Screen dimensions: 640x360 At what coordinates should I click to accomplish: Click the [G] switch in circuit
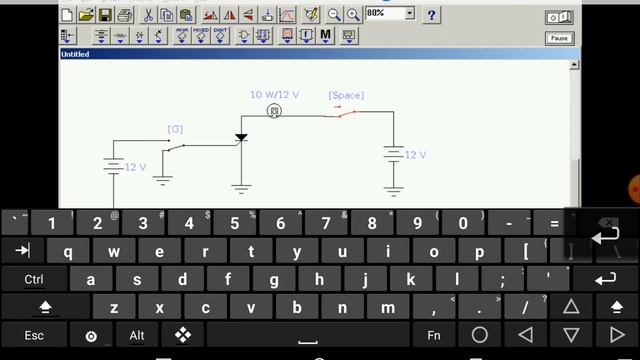[x=176, y=146]
